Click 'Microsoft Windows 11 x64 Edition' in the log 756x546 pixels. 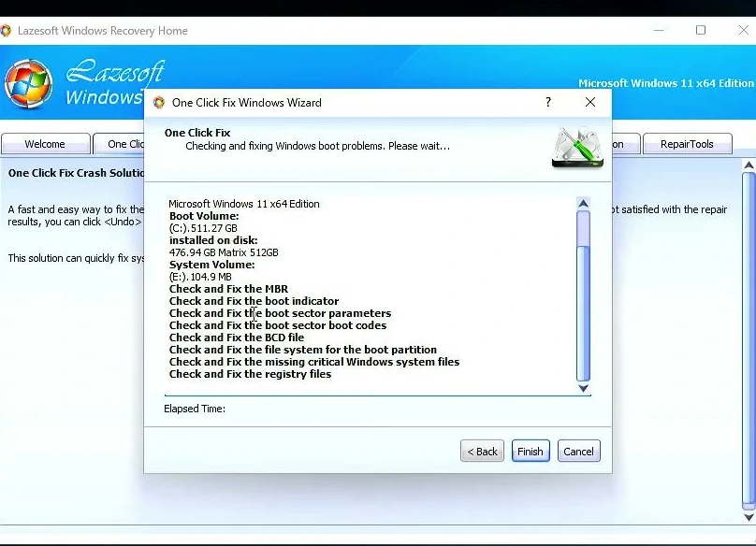tap(244, 204)
